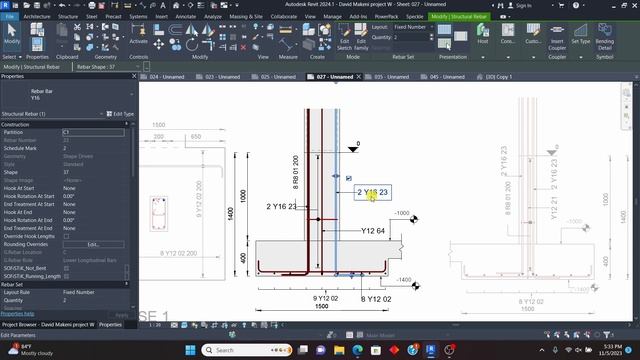Select Mirror Draw Axis tool
The image size is (640, 360).
coord(208,30)
